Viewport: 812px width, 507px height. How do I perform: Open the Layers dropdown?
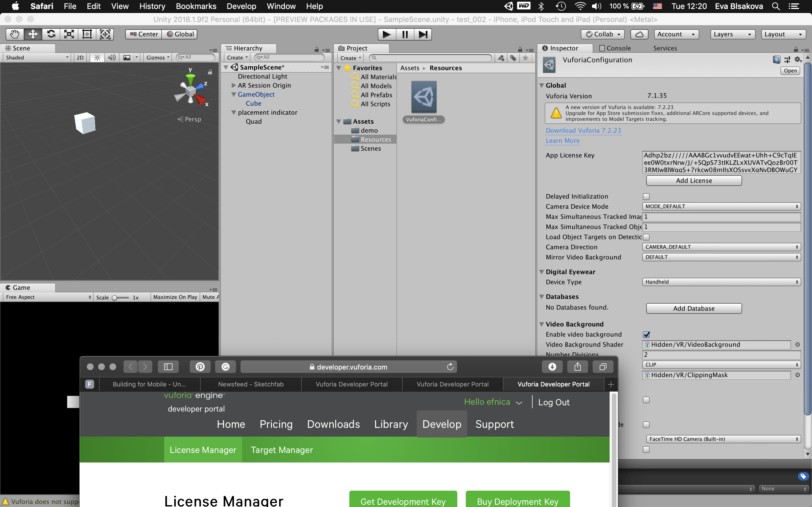[732, 34]
